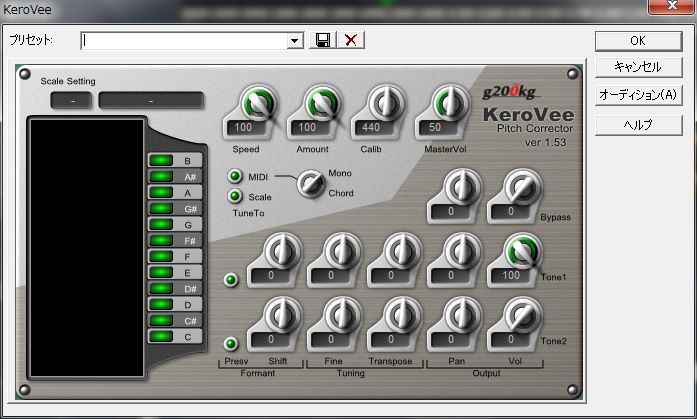Toggle the F# note key
This screenshot has width=697, height=419.
(x=175, y=240)
